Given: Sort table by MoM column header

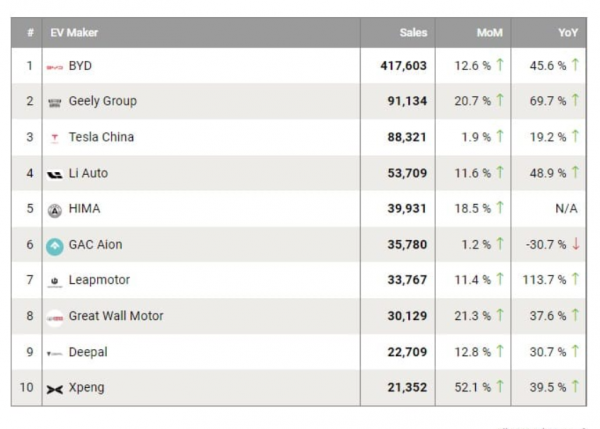Looking at the screenshot, I should coord(489,32).
